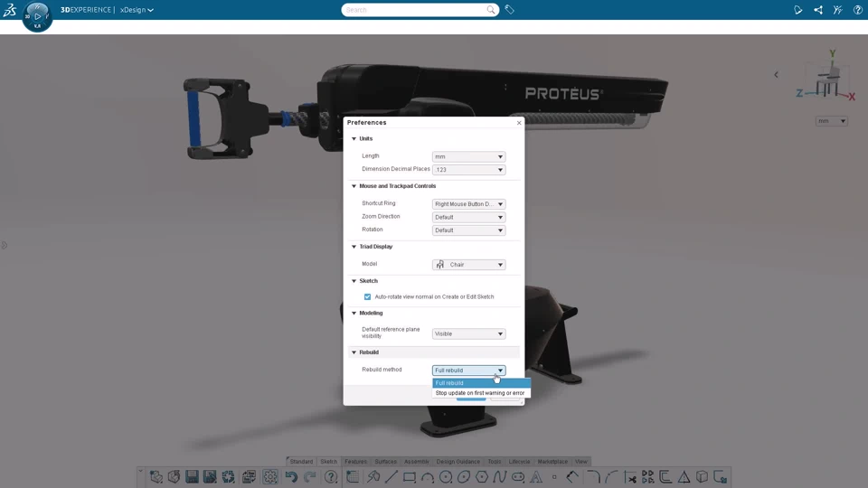
Task: Select the Arc sketch tool
Action: click(428, 476)
